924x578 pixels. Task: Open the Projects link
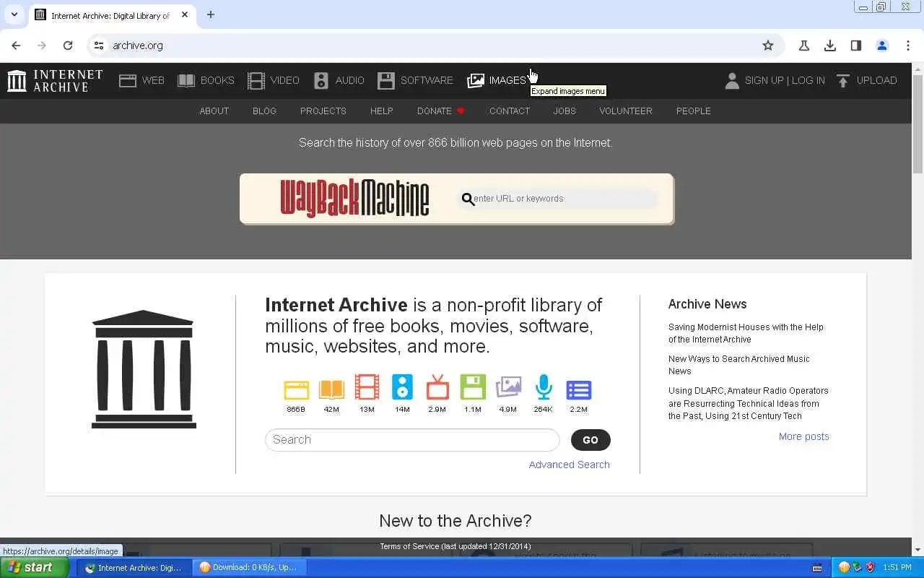pyautogui.click(x=323, y=111)
